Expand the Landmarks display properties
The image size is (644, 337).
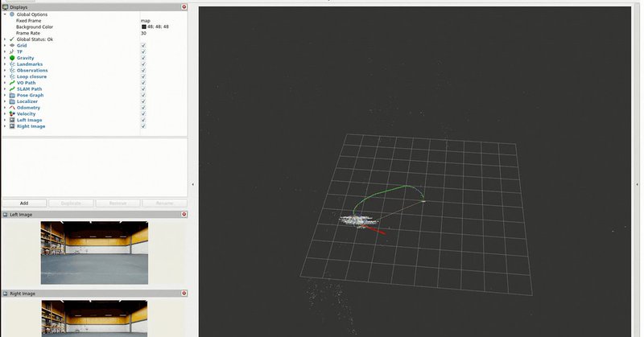click(x=5, y=64)
